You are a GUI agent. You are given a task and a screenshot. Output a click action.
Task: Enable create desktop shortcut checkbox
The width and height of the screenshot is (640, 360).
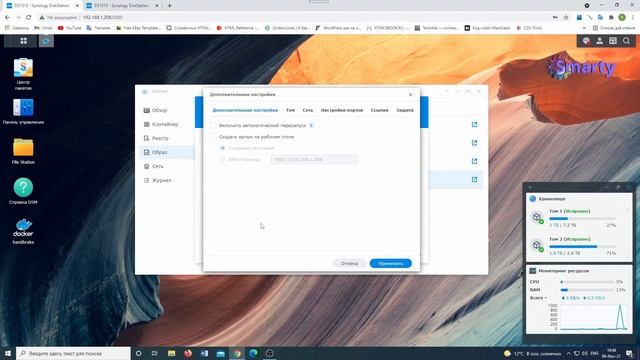tap(213, 137)
